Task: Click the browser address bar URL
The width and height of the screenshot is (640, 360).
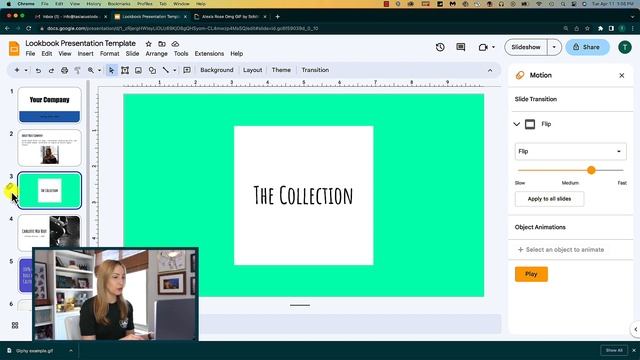Action: pos(182,29)
